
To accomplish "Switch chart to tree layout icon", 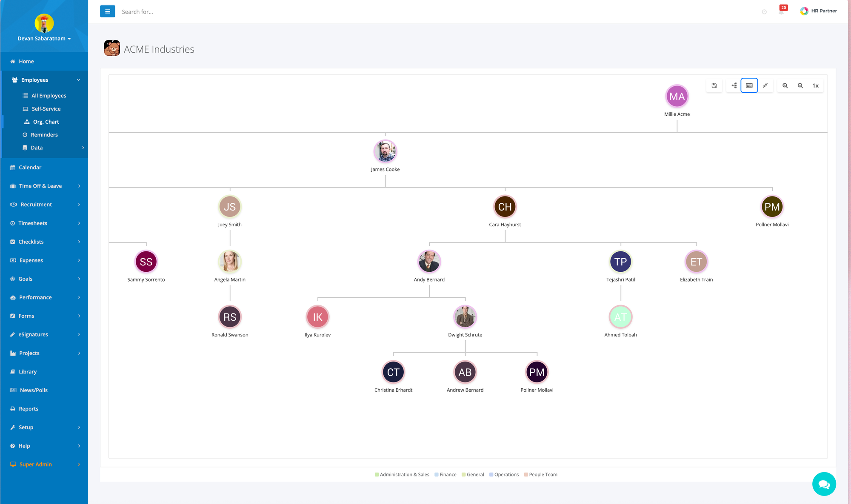I will coord(734,85).
